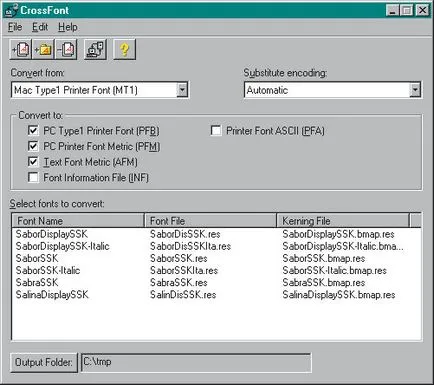Sort by Font Name column header
The width and height of the screenshot is (434, 385).
[x=78, y=221]
